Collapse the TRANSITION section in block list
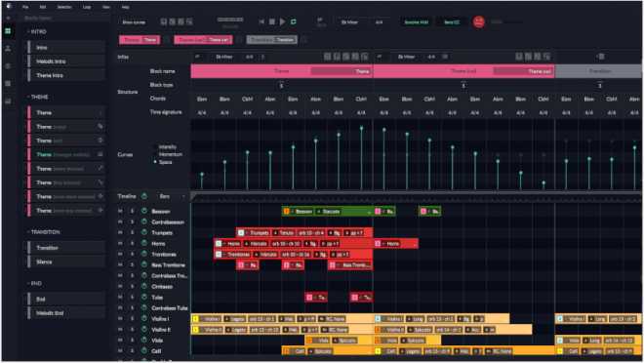This screenshot has width=644, height=363. (28, 232)
